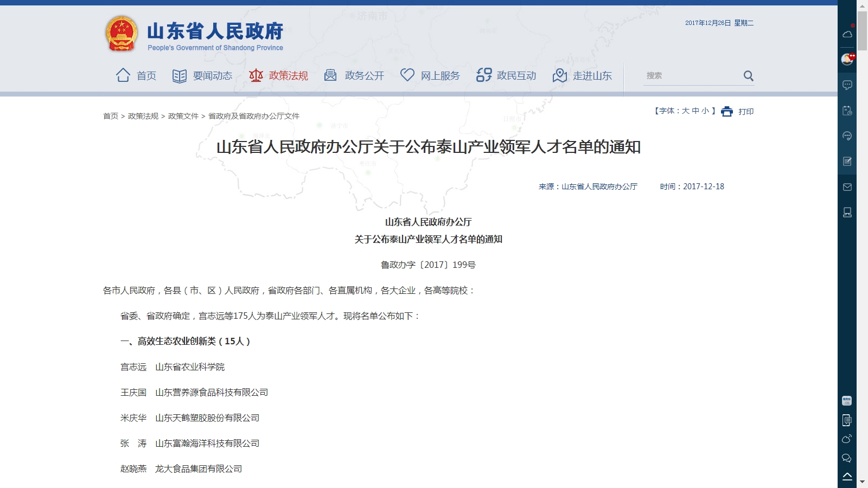Click the source text 来源：山东省人民政府办公厅
This screenshot has height=488, width=868.
coord(588,187)
